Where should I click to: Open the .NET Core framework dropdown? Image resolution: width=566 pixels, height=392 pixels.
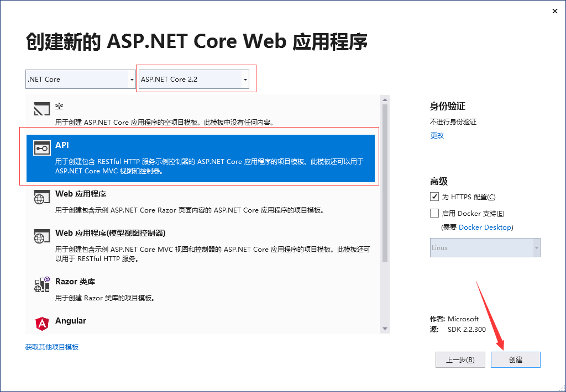point(81,80)
